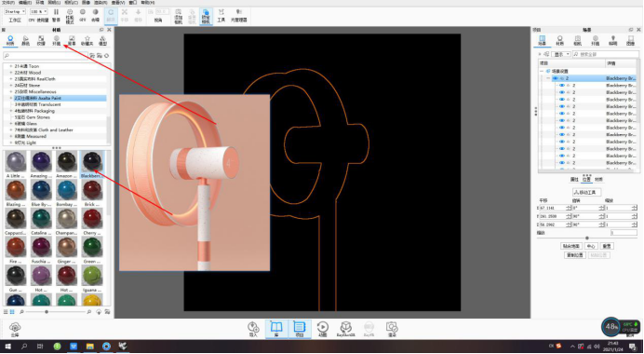
Task: Switch library to the Colors (颜色) tab
Action: pyautogui.click(x=25, y=40)
